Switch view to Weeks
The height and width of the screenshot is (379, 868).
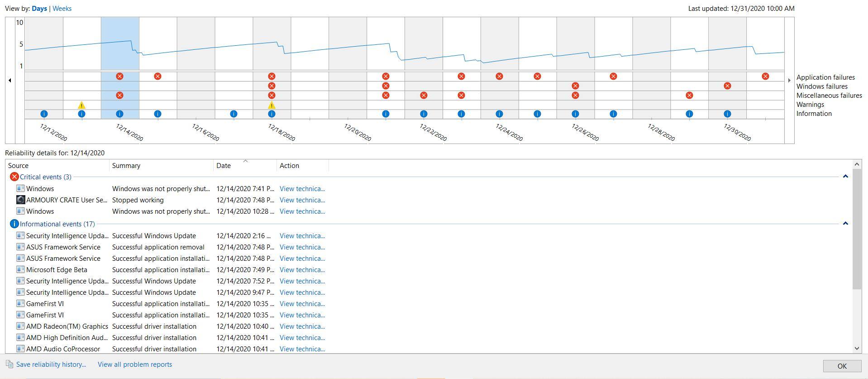tap(62, 9)
